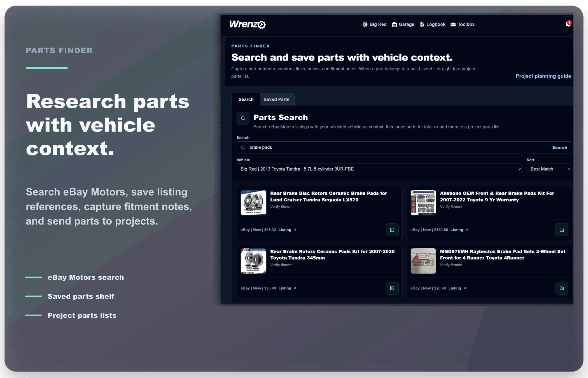The width and height of the screenshot is (588, 378).
Task: Click the Land Cruiser rotors thumbnail
Action: pyautogui.click(x=253, y=203)
